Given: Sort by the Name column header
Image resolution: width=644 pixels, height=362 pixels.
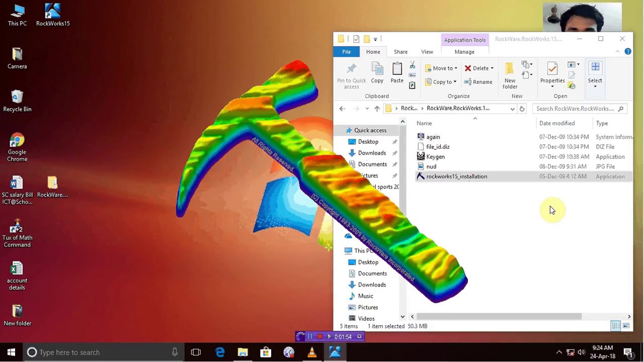Looking at the screenshot, I should tap(424, 123).
